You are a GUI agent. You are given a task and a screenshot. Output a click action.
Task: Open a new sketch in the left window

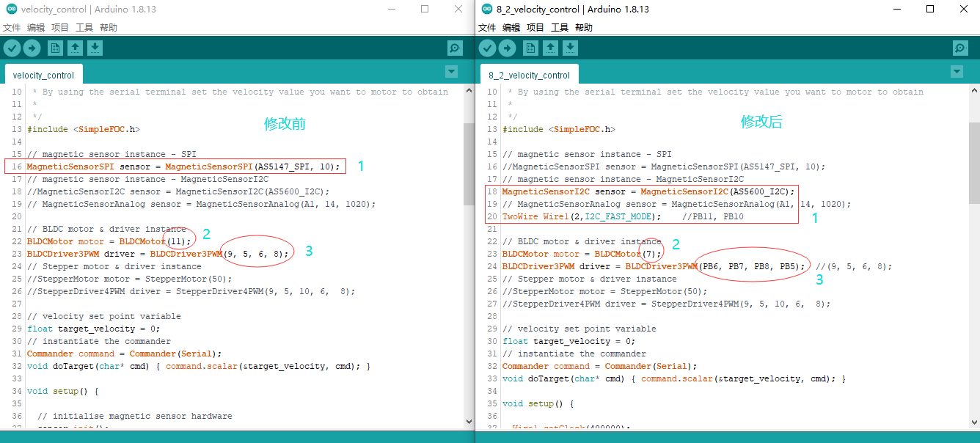[x=55, y=47]
